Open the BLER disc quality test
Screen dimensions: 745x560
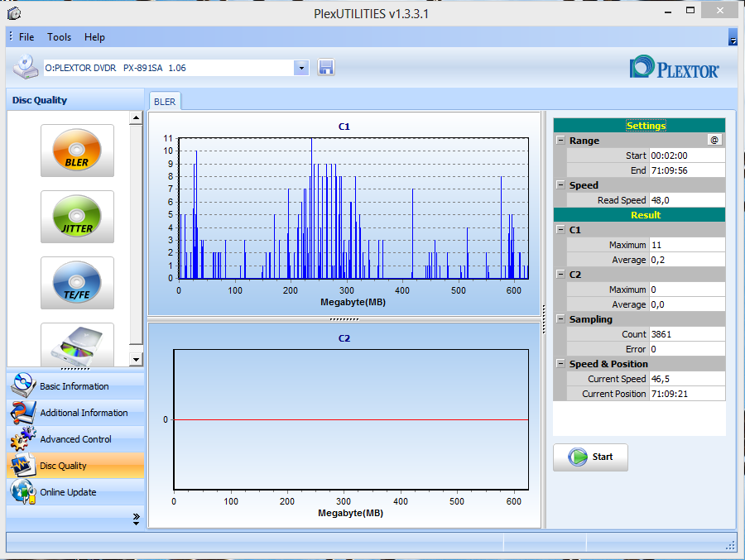(77, 151)
